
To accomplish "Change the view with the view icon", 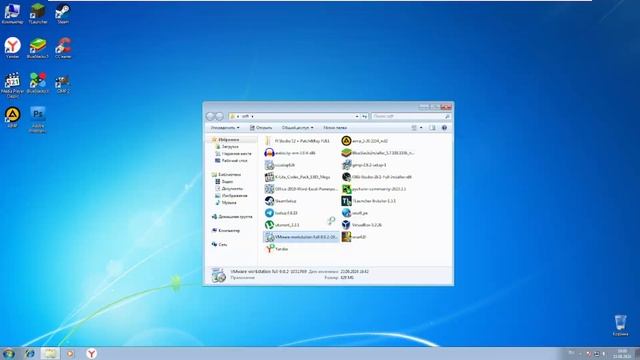I will pyautogui.click(x=414, y=128).
